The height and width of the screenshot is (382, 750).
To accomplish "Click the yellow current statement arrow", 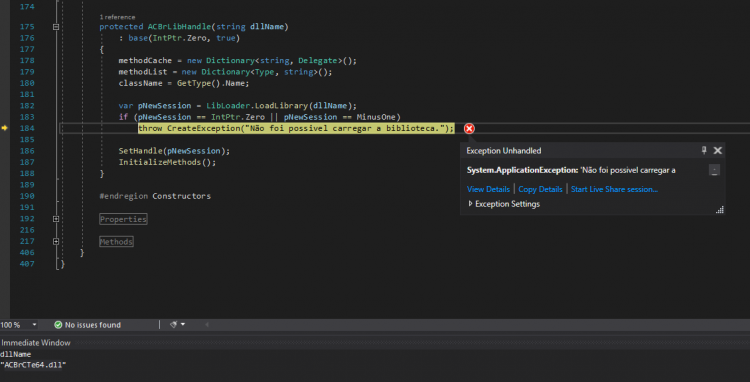I will [5, 128].
